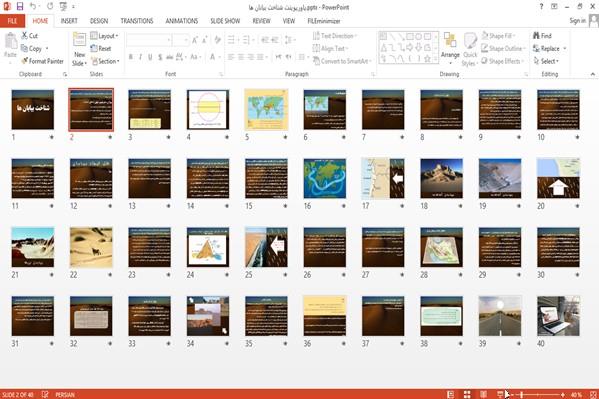Select slide 16 thumbnail with world map

[325, 178]
